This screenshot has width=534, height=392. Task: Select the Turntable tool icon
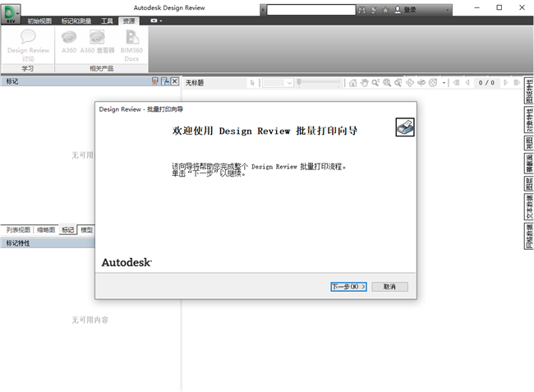click(x=421, y=83)
